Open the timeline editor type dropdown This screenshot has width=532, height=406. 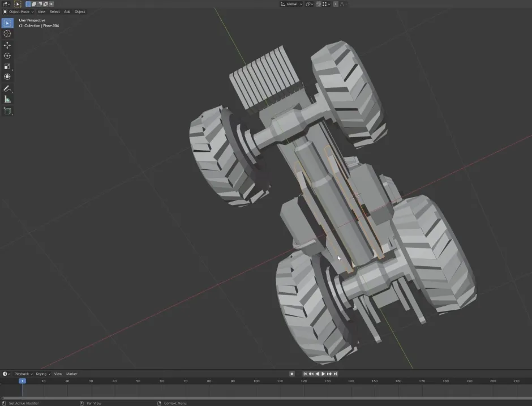pyautogui.click(x=6, y=374)
